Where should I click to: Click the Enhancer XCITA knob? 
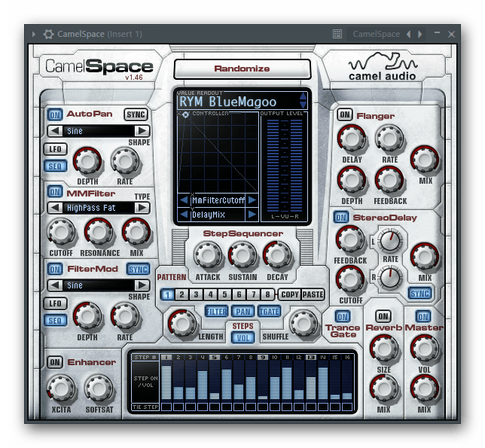pos(61,389)
